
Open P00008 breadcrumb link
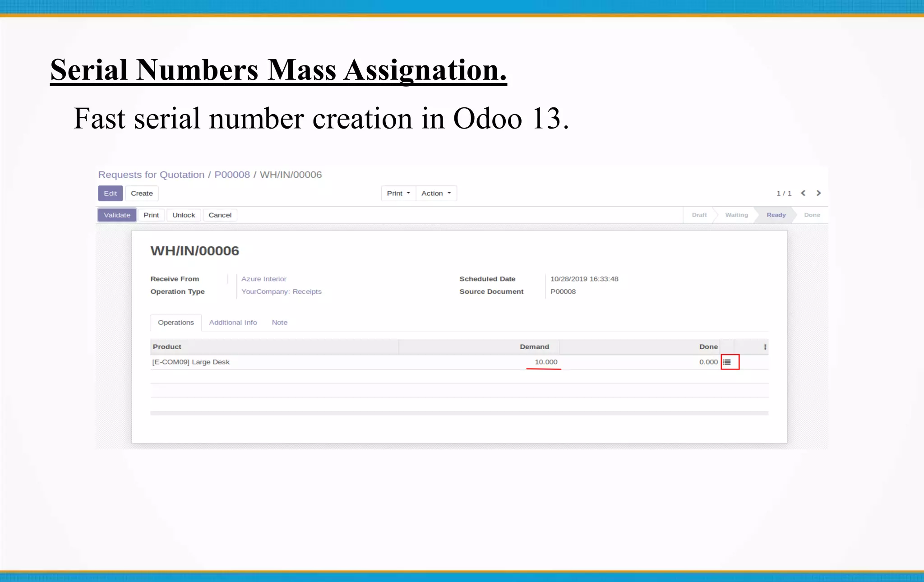[232, 175]
